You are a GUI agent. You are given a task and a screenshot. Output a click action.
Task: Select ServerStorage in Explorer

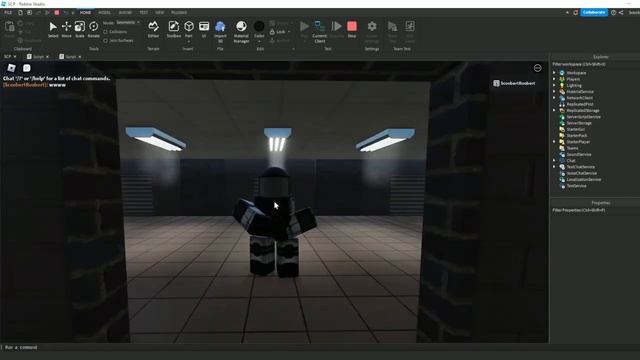coord(579,123)
